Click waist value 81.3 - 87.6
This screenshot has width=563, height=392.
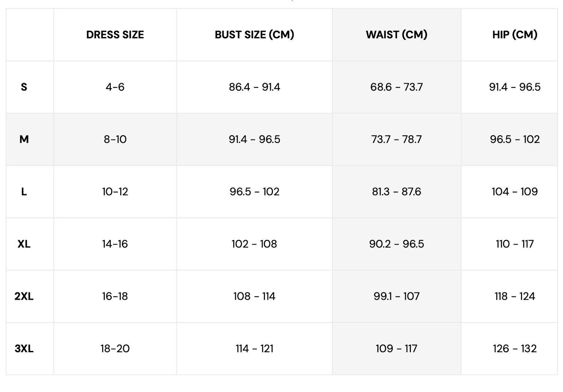tap(396, 192)
